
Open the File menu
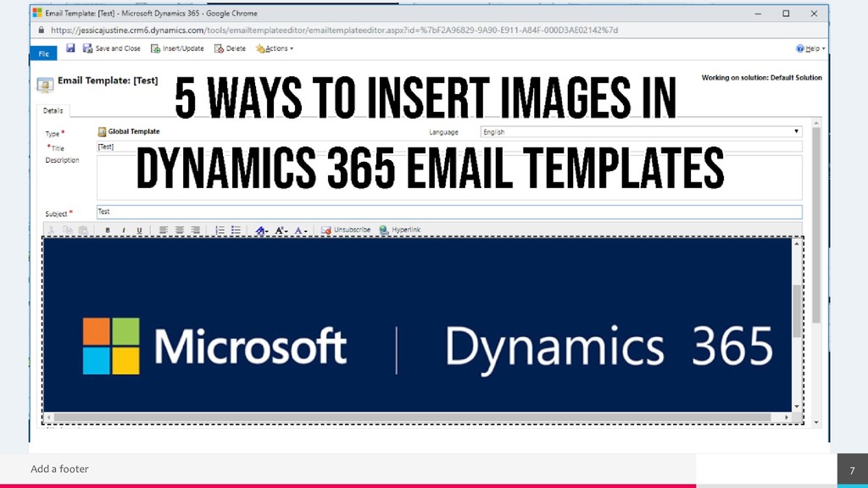click(x=44, y=53)
